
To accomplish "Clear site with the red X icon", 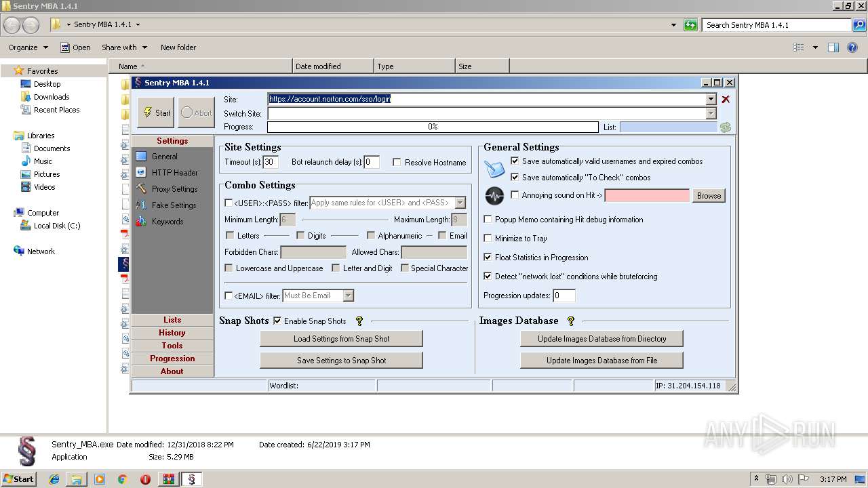I will 726,99.
